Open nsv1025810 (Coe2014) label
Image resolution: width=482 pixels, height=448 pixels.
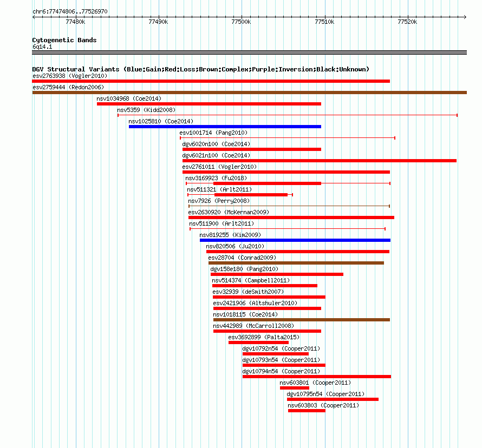161,121
